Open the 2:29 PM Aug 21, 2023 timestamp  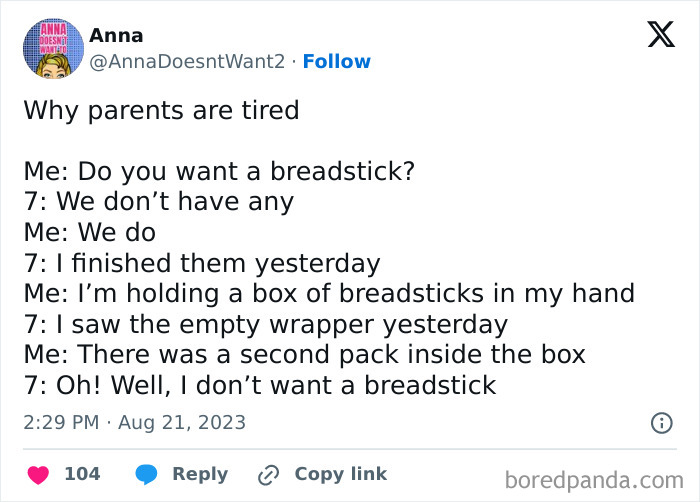click(x=134, y=423)
